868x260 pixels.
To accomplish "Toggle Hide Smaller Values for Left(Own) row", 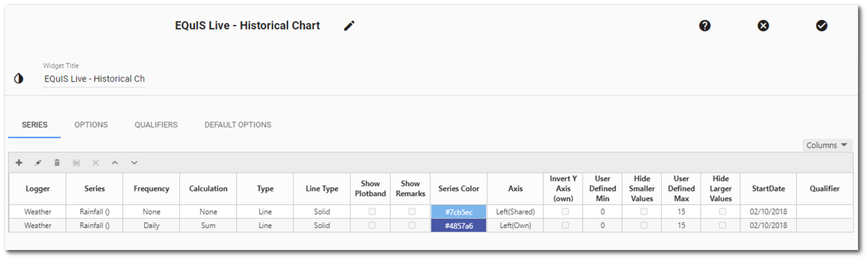I will [644, 225].
